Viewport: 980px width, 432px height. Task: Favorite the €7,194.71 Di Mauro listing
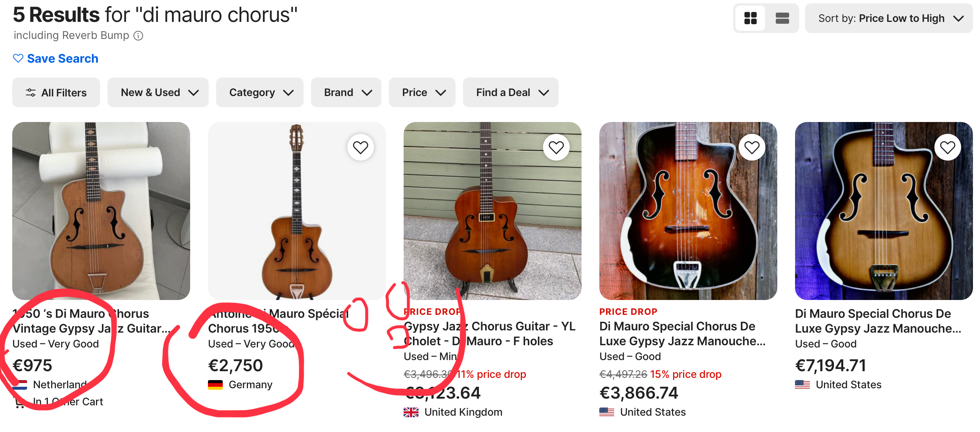pyautogui.click(x=947, y=147)
